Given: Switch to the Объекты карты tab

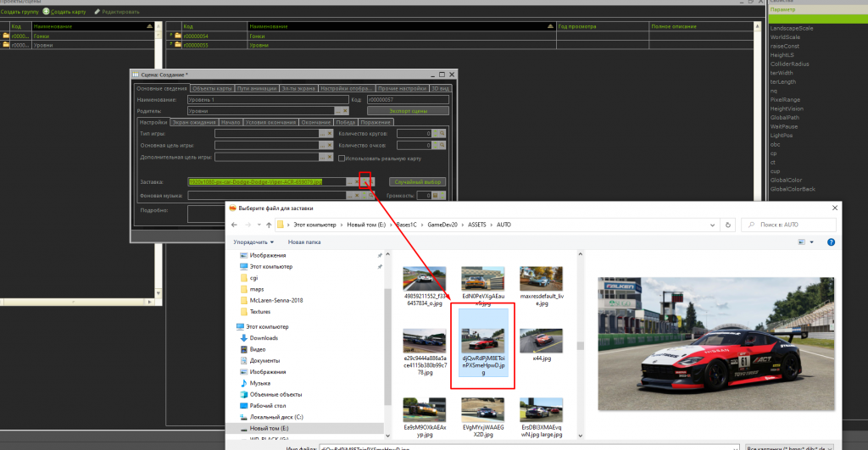Looking at the screenshot, I should pyautogui.click(x=212, y=88).
